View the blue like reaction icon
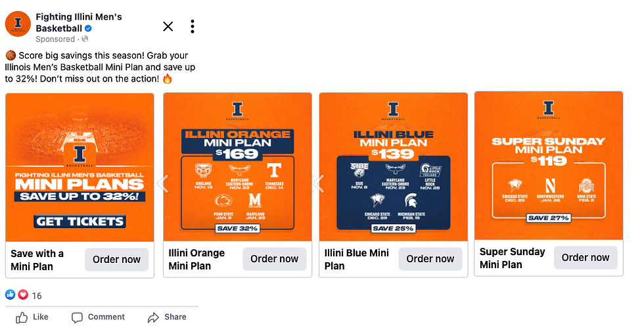644x328 pixels. [x=11, y=294]
